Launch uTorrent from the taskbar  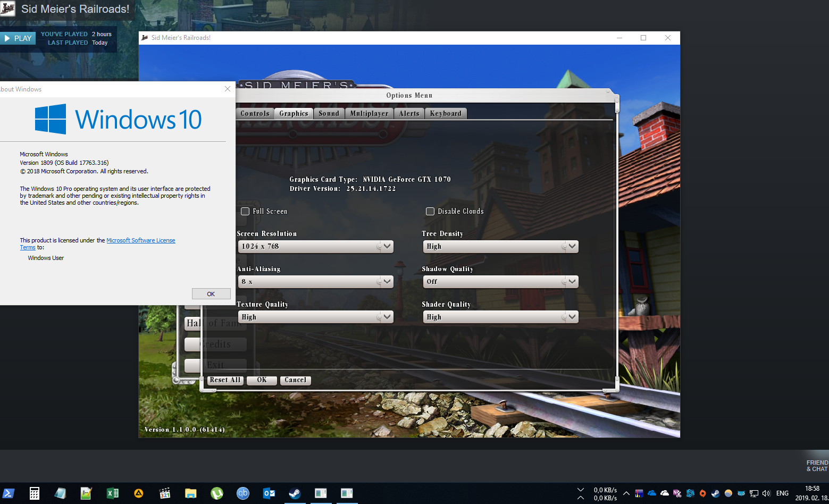point(217,493)
